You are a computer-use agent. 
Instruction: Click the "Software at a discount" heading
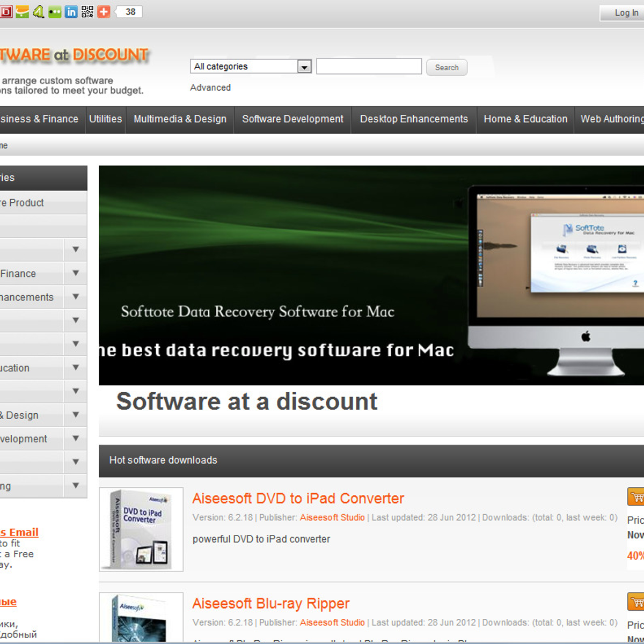[x=247, y=401]
